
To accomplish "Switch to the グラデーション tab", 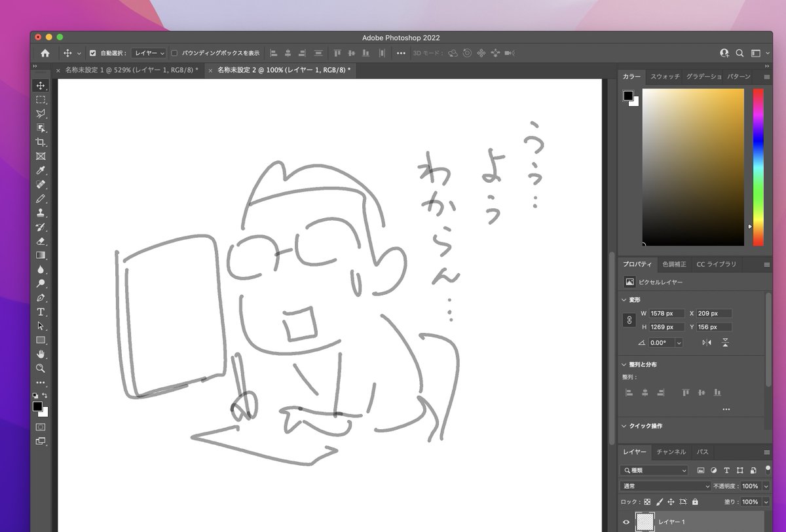I will click(703, 77).
